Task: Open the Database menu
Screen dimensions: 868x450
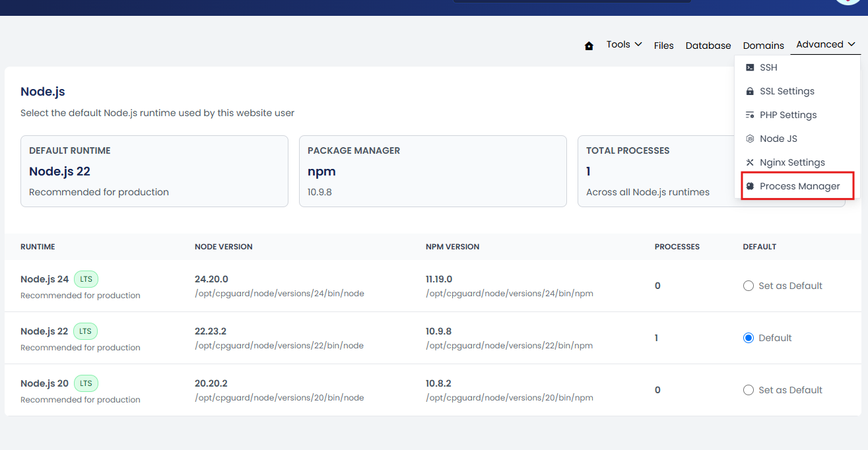Action: pyautogui.click(x=708, y=46)
